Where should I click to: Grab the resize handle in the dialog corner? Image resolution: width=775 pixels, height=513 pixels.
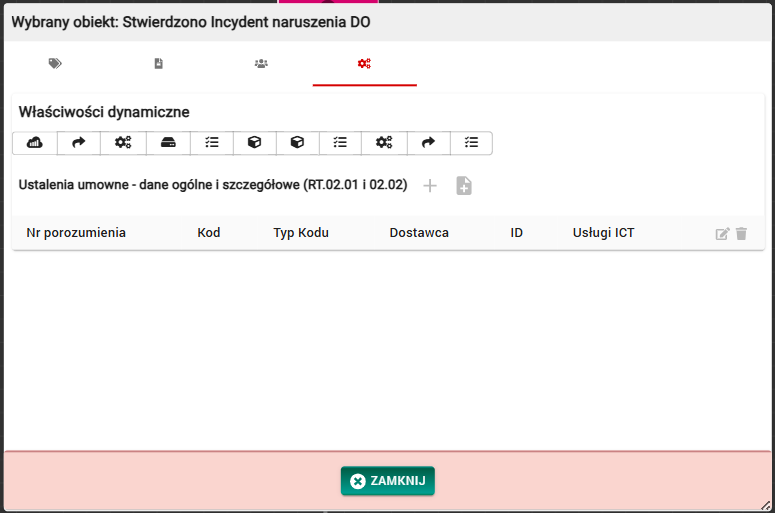tap(765, 505)
